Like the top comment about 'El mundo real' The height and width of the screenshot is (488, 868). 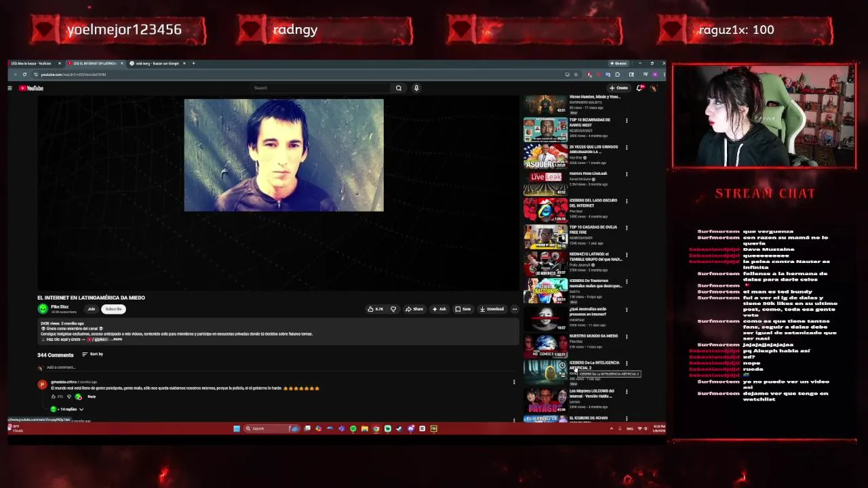coord(54,396)
